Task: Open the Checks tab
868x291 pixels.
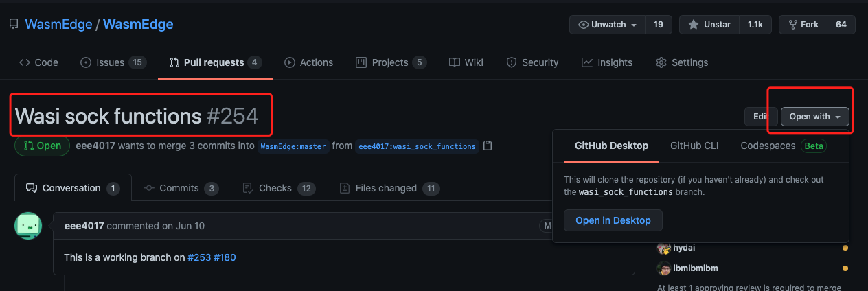Action: pyautogui.click(x=279, y=188)
